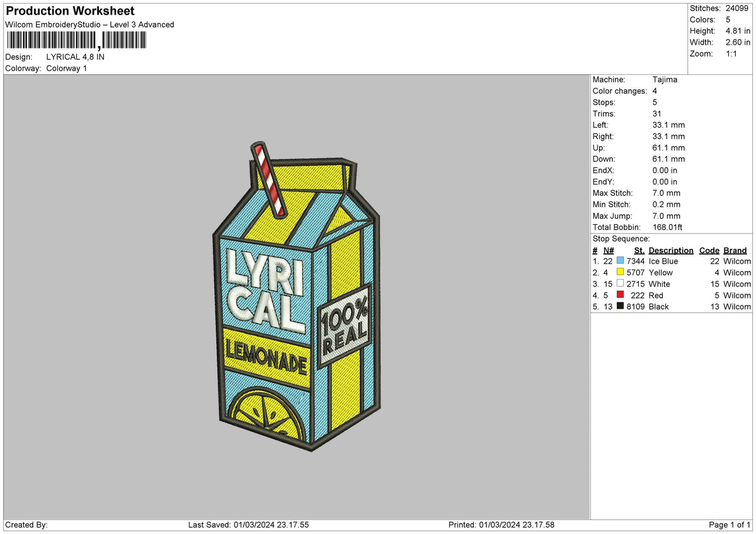Click the barcode under the software name
This screenshot has height=534, width=756.
point(76,41)
